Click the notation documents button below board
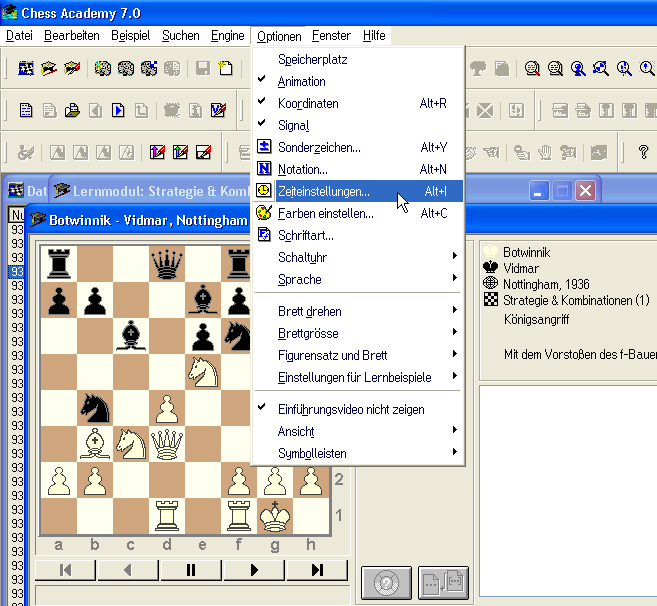657x606 pixels. (443, 583)
